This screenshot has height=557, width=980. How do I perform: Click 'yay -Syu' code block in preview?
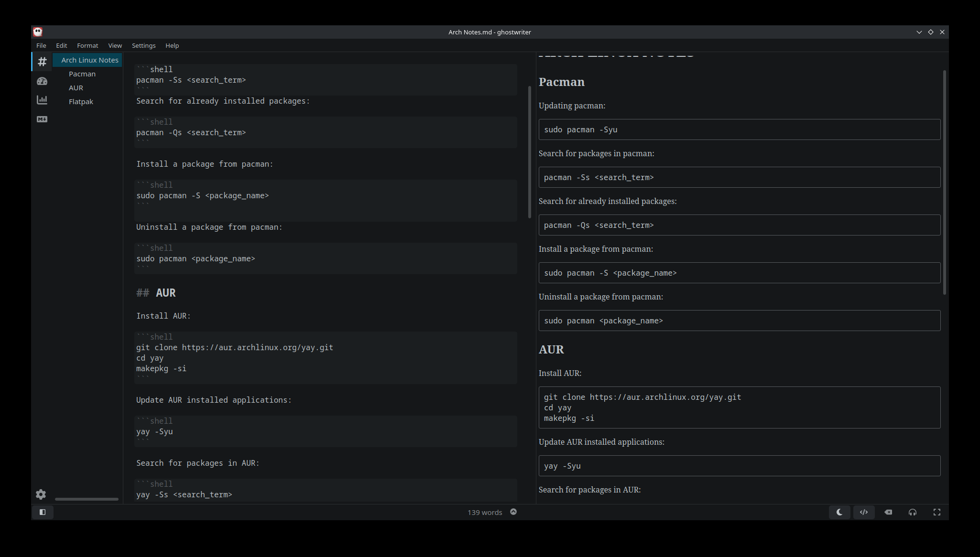(x=740, y=466)
